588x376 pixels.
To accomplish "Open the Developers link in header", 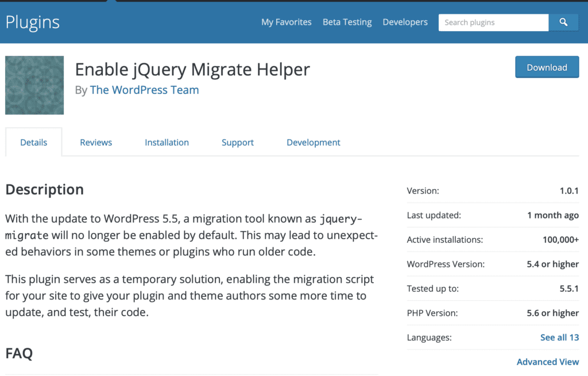I will click(405, 22).
